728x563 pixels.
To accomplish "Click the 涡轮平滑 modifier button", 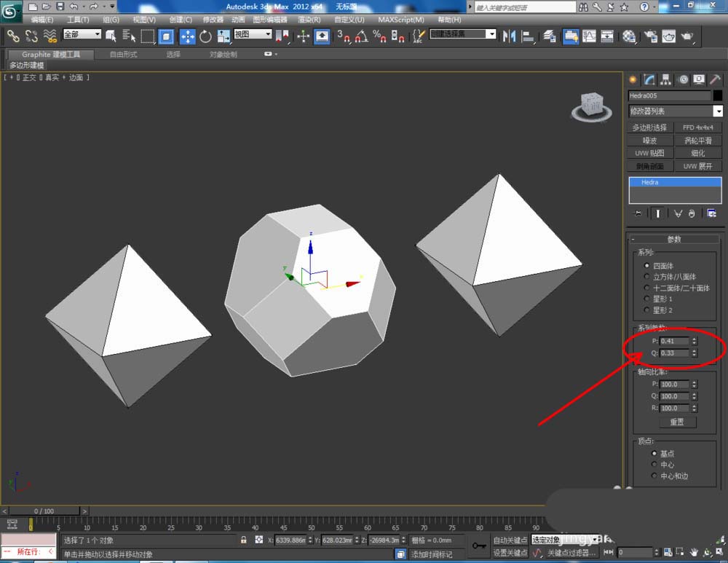I will [698, 141].
